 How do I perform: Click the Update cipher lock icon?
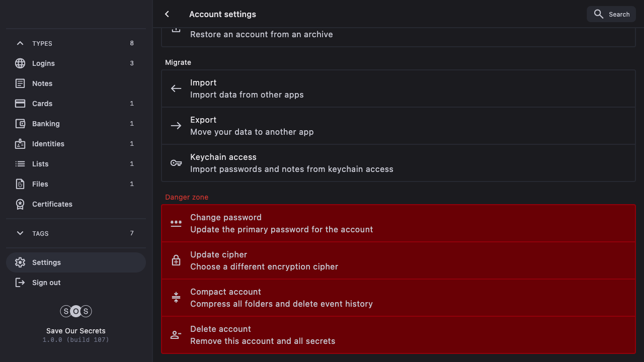pos(176,260)
